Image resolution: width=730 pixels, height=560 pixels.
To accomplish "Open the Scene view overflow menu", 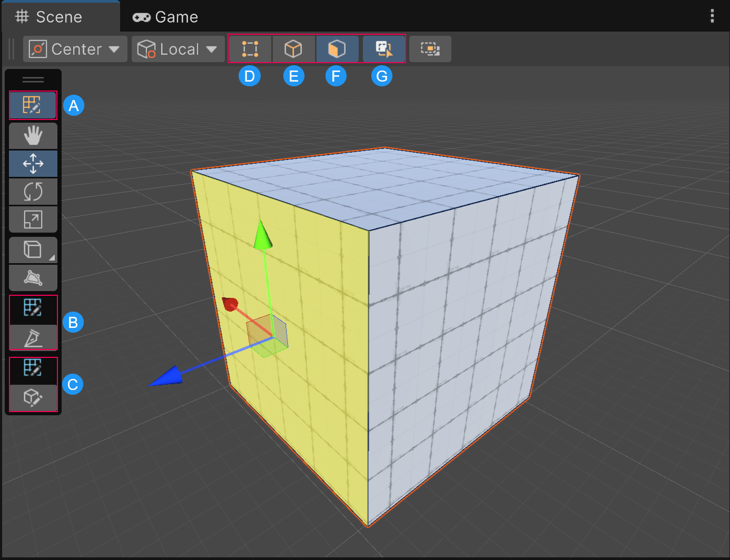I will pos(712,16).
